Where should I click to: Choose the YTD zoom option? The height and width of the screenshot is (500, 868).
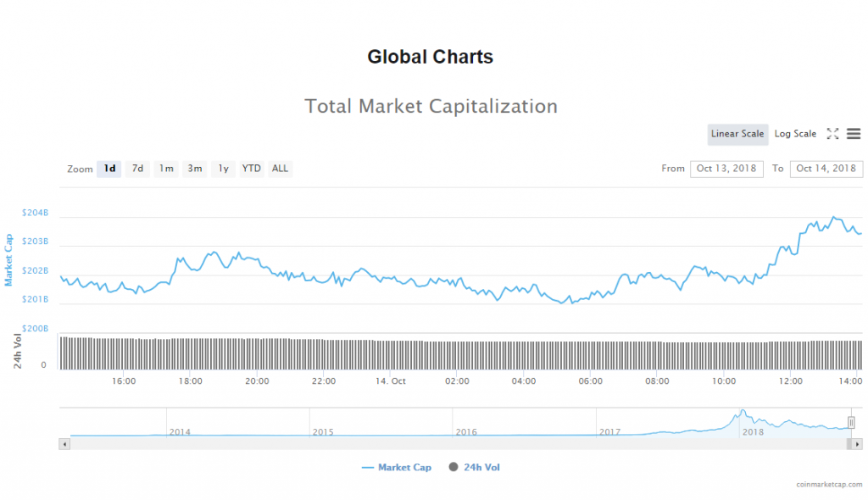coord(252,169)
